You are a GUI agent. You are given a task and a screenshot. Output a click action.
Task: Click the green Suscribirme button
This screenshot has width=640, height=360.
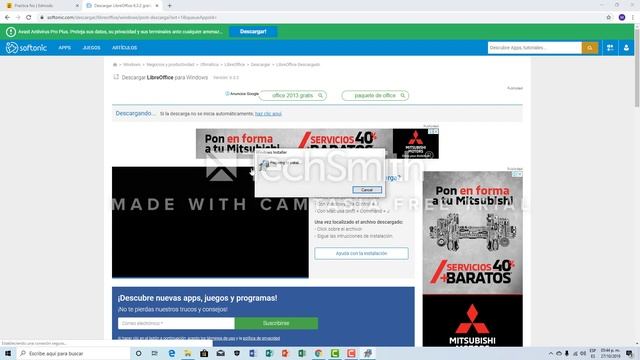tap(276, 323)
